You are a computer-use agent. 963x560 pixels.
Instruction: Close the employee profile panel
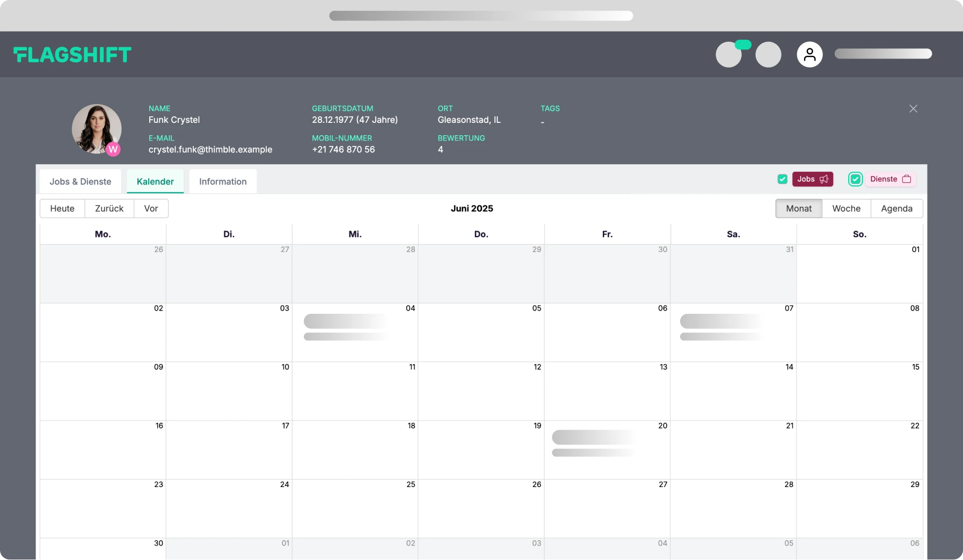point(913,108)
